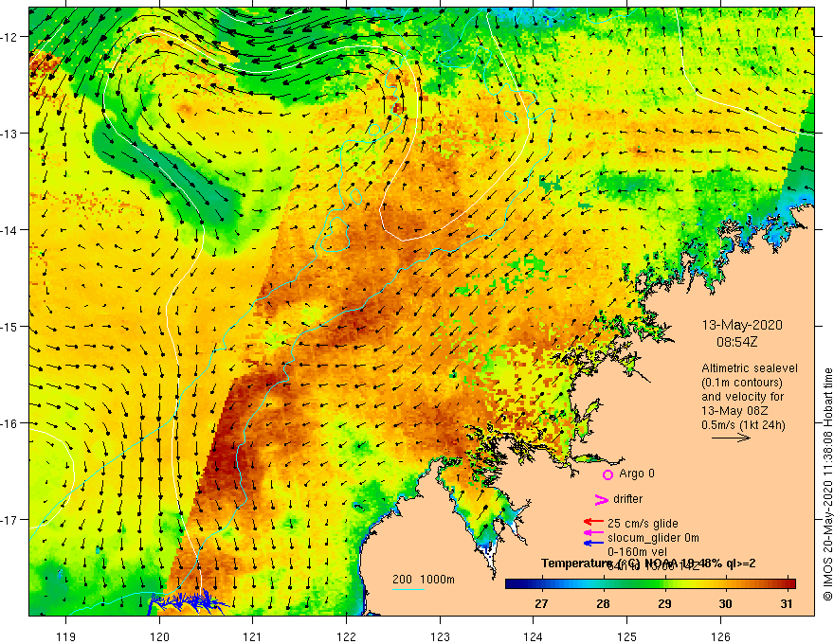
Task: Click latitude axis label -14
Action: coord(9,230)
